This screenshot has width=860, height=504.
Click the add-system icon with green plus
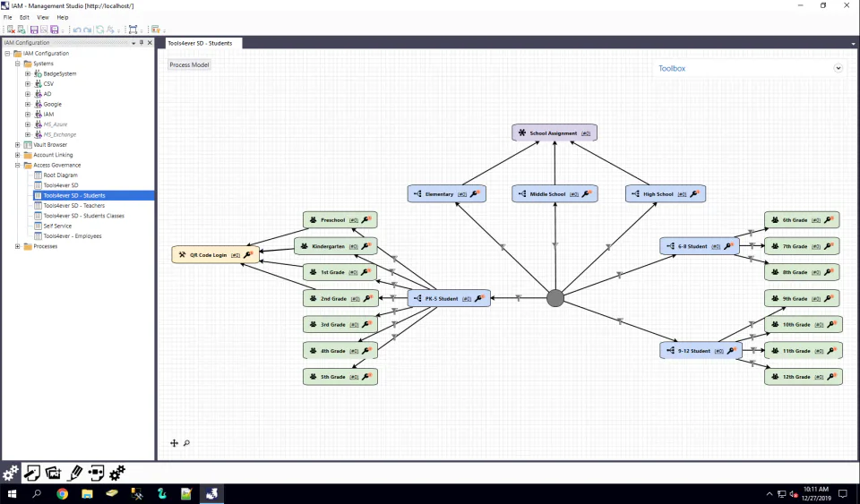(x=21, y=30)
